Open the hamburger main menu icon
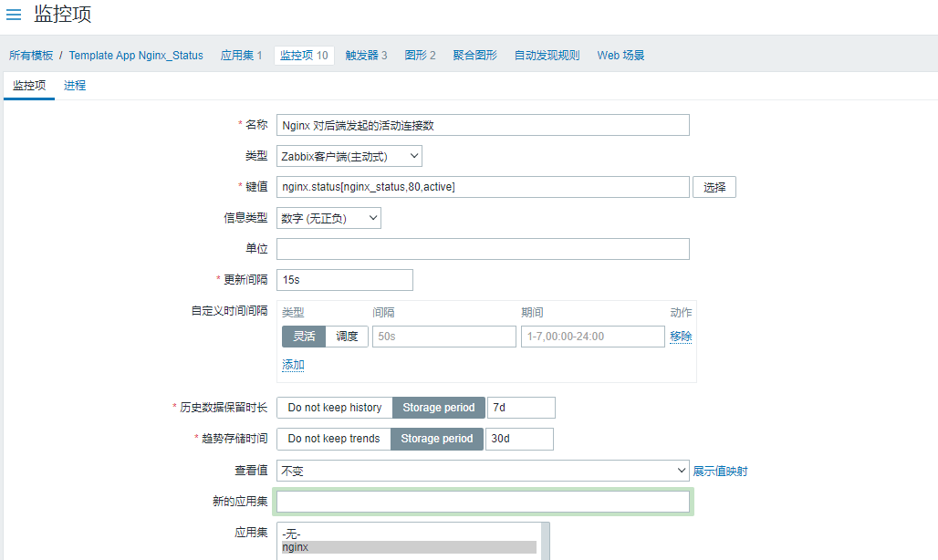 pos(14,15)
